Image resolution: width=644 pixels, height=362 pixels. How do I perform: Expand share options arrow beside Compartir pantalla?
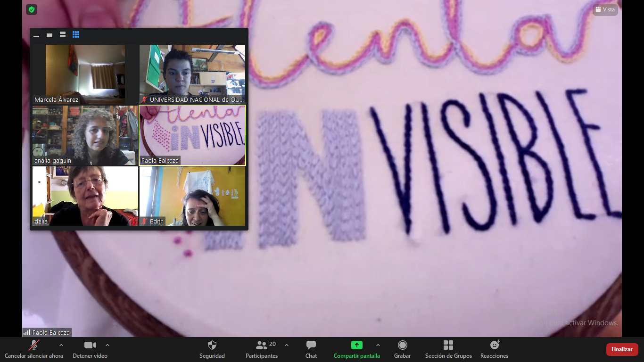pos(378,345)
